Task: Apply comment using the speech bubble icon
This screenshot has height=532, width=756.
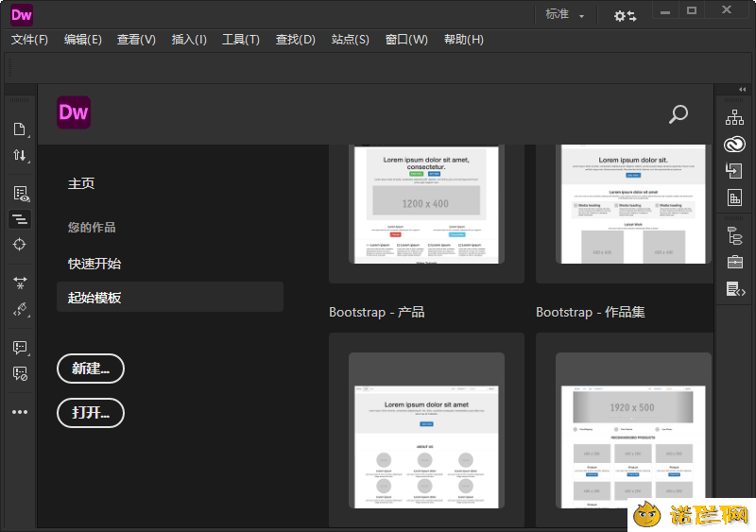Action: point(20,348)
